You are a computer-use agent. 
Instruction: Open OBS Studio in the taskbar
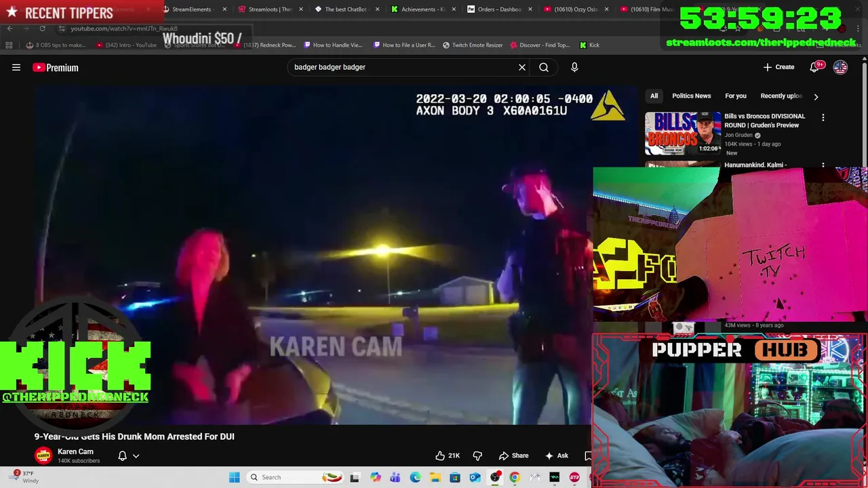495,477
